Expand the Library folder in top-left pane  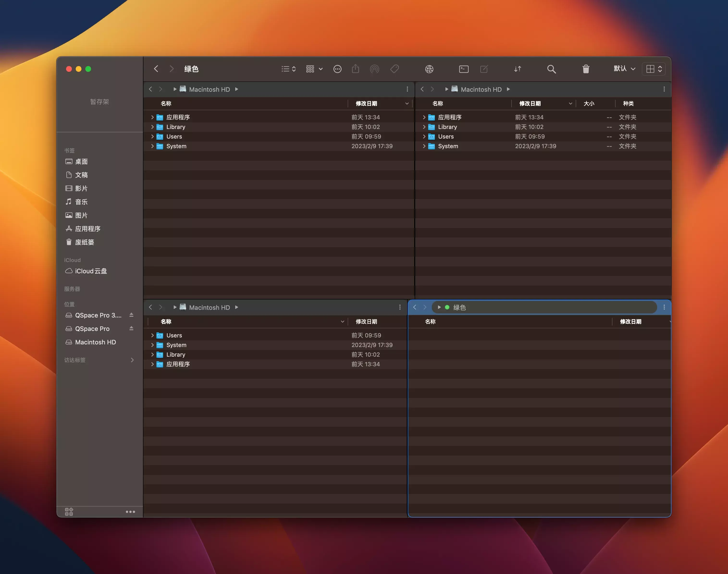click(152, 127)
